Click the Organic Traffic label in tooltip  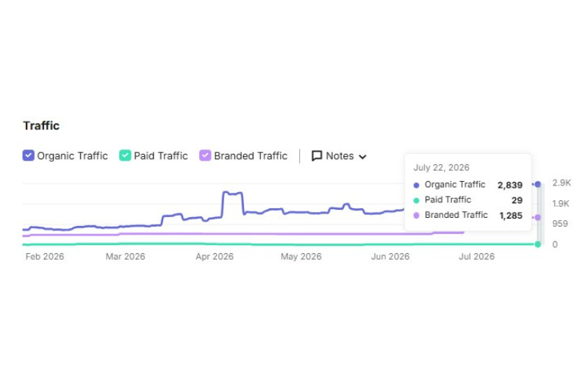pos(455,185)
